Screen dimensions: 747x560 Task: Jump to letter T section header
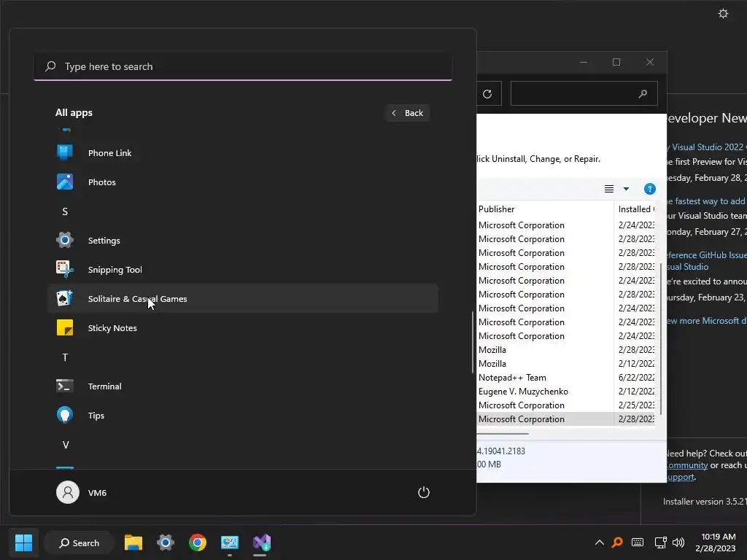click(x=65, y=357)
